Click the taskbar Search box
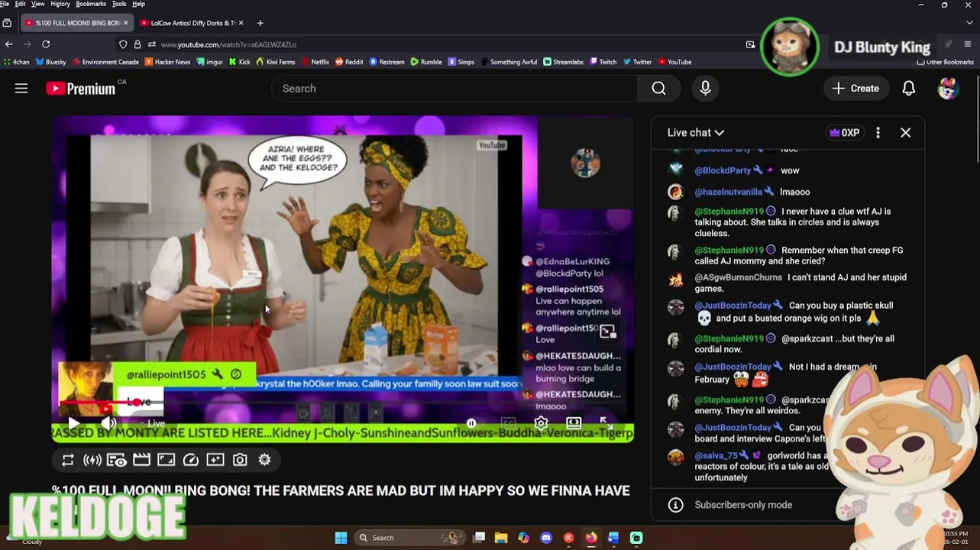 (410, 538)
